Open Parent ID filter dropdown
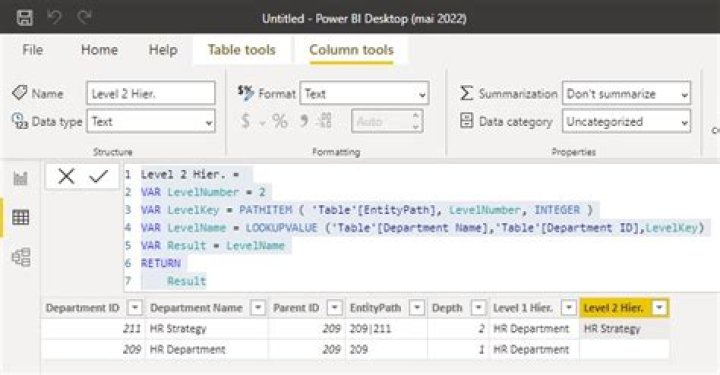This screenshot has width=720, height=375. coord(335,308)
